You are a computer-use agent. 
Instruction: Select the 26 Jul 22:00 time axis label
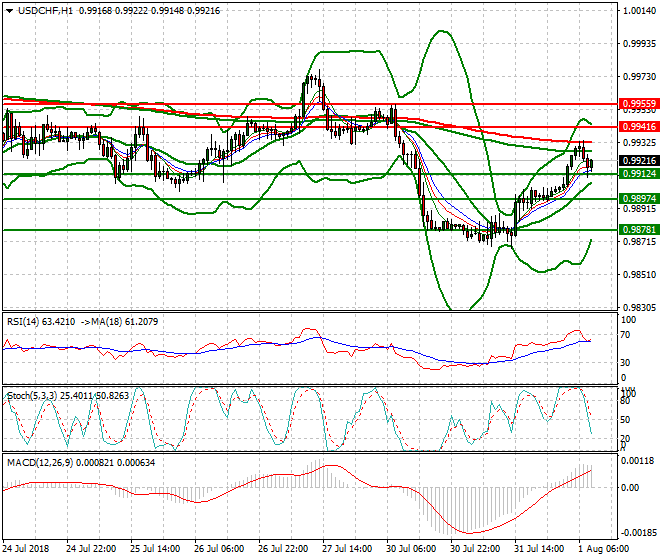[x=283, y=549]
